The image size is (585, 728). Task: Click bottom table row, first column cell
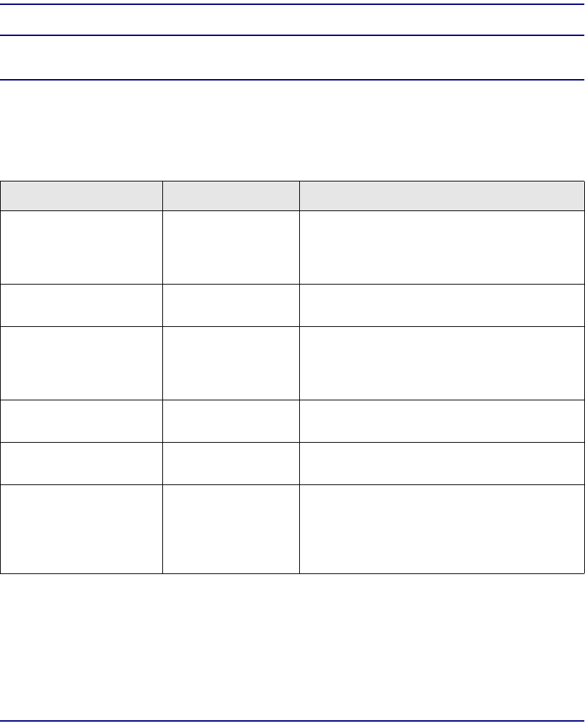[x=81, y=530]
